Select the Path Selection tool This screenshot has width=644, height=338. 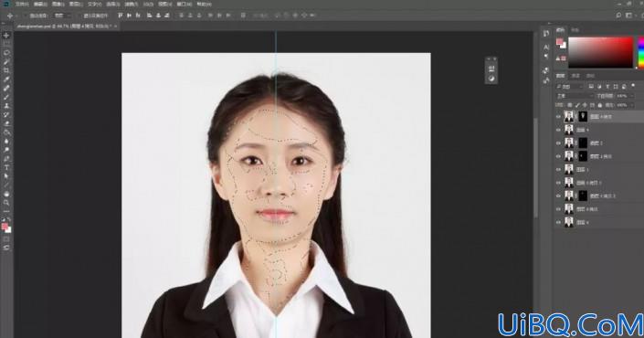pos(6,176)
